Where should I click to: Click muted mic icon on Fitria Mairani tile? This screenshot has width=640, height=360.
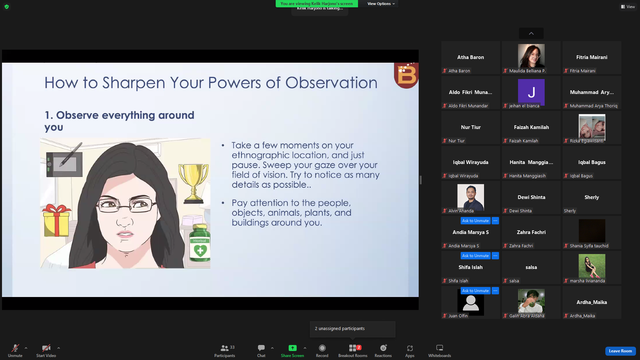(x=566, y=71)
